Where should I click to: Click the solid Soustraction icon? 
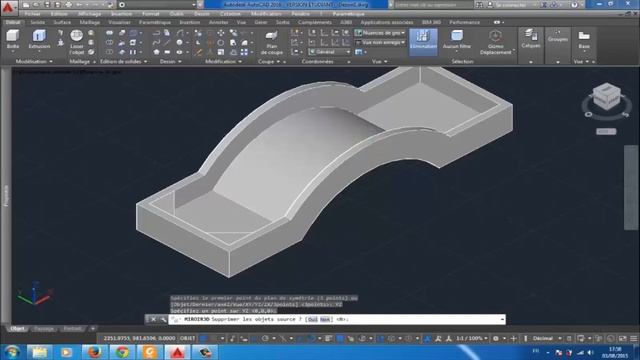pos(109,42)
